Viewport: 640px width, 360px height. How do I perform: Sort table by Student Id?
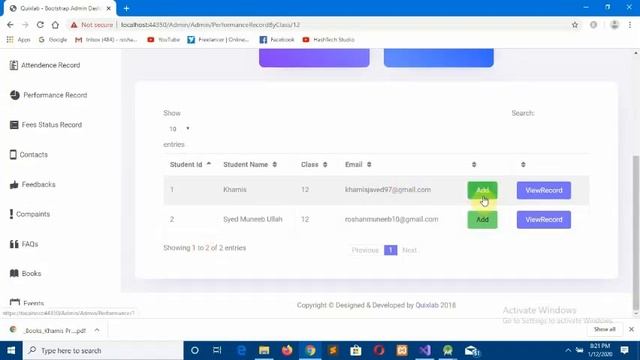[190, 164]
